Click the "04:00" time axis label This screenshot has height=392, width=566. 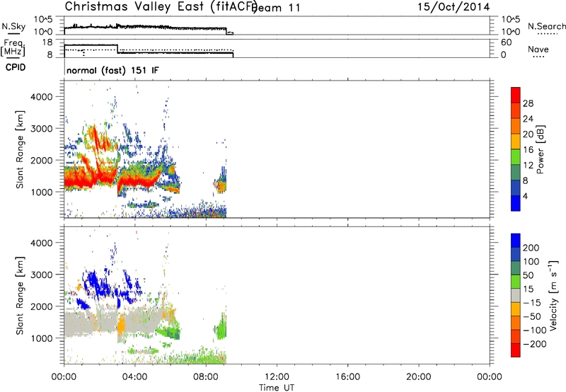(x=135, y=377)
